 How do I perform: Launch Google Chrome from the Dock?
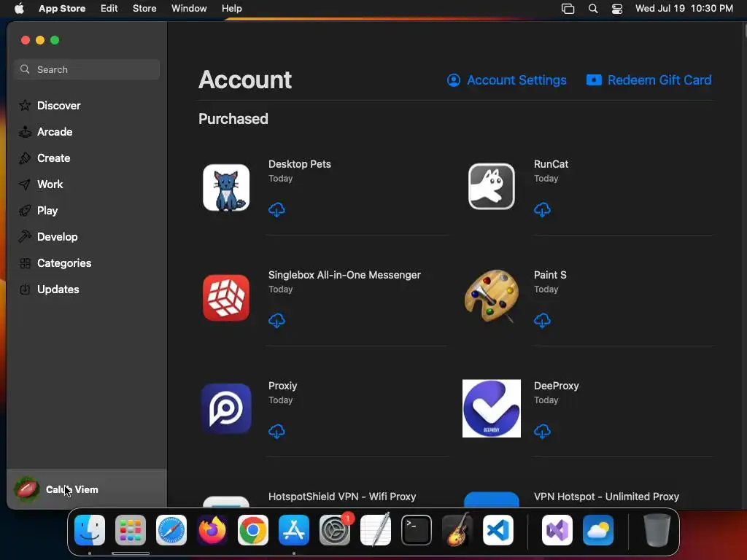tap(253, 530)
